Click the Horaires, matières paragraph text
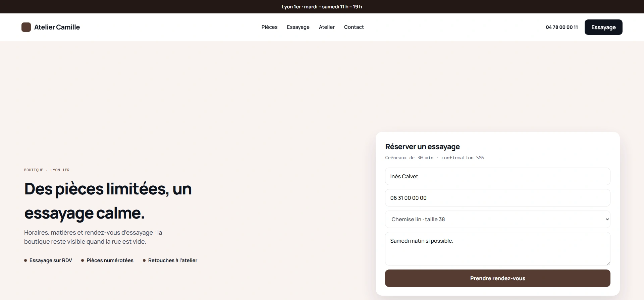Image resolution: width=644 pixels, height=300 pixels. [93, 237]
